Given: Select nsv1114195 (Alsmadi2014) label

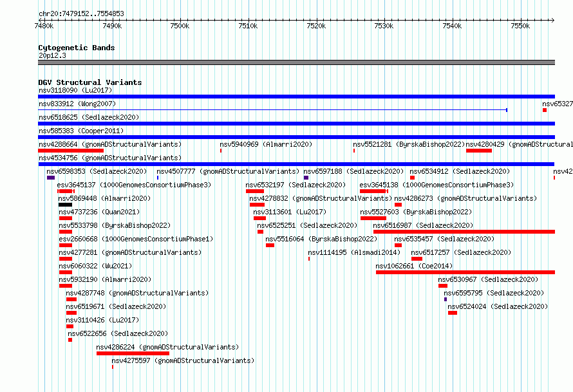Looking at the screenshot, I should tap(354, 252).
